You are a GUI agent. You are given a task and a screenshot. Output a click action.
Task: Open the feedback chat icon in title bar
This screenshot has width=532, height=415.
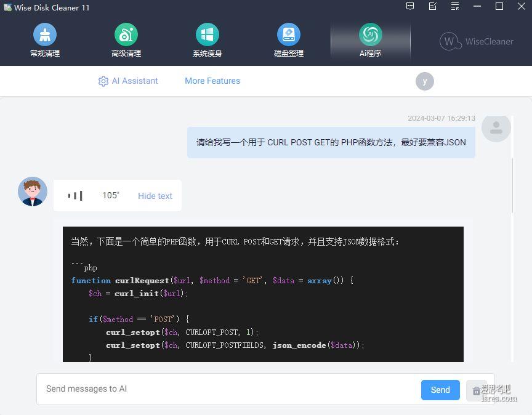click(410, 6)
